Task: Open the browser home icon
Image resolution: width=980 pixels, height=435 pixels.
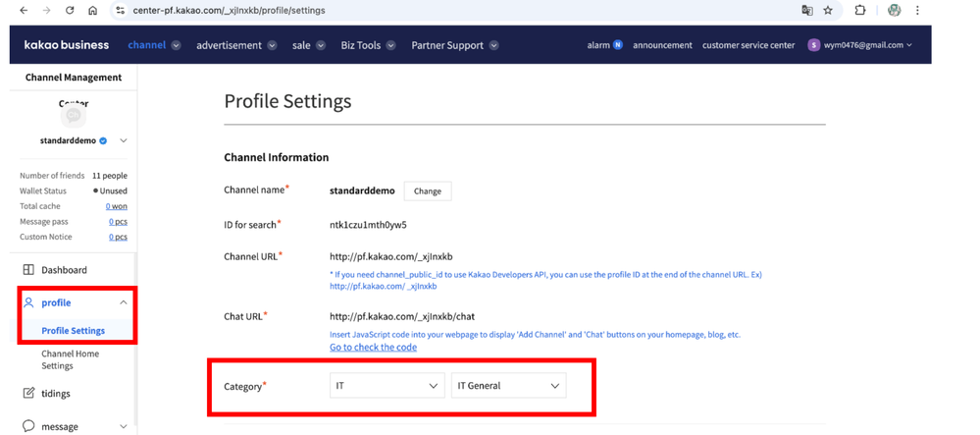Action: tap(92, 11)
